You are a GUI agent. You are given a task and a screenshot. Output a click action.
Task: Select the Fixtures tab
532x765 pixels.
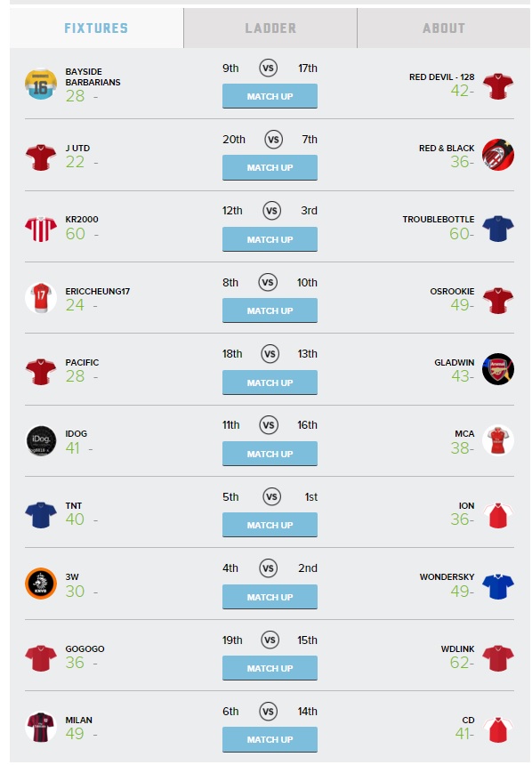[97, 28]
